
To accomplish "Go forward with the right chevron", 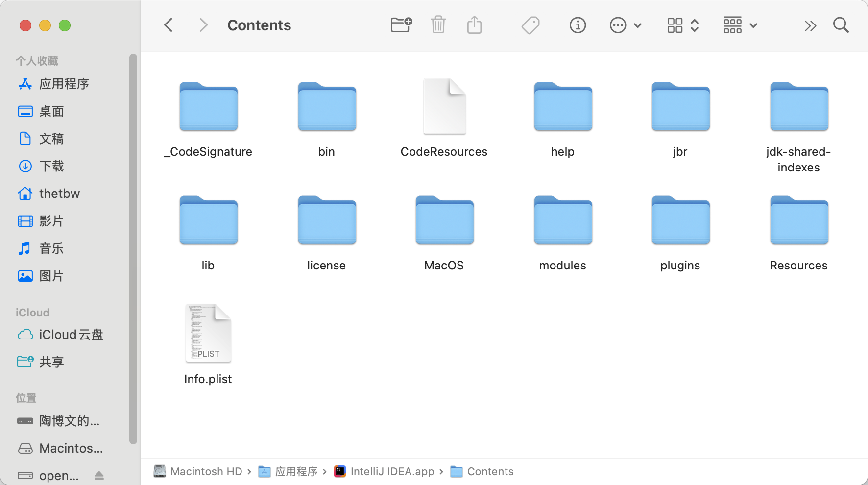I will pos(204,25).
